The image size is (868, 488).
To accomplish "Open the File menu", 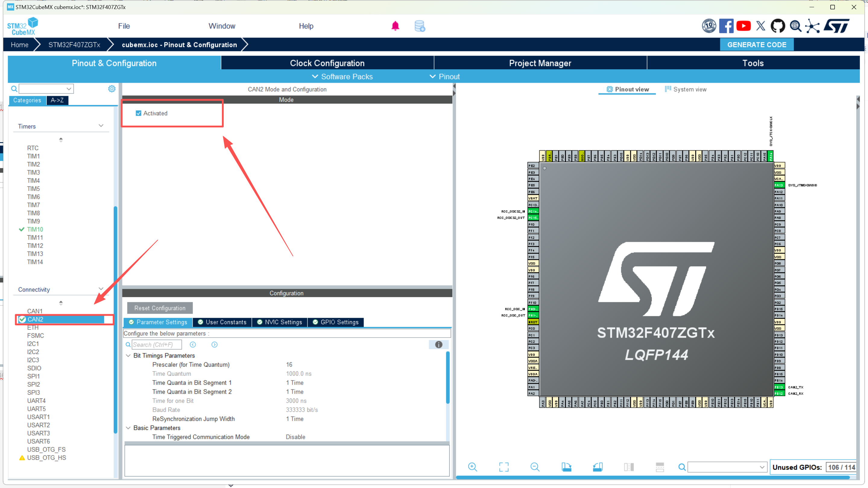I will click(x=124, y=26).
